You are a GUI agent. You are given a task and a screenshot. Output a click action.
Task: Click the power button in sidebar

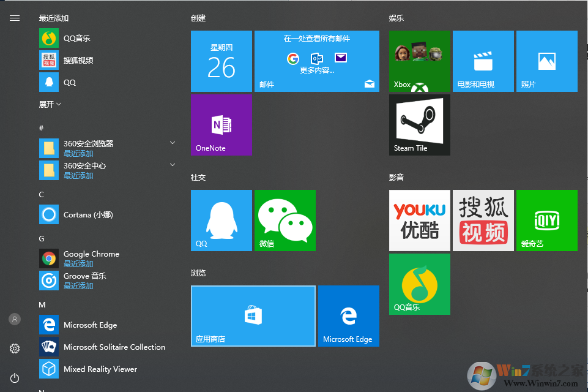[14, 378]
